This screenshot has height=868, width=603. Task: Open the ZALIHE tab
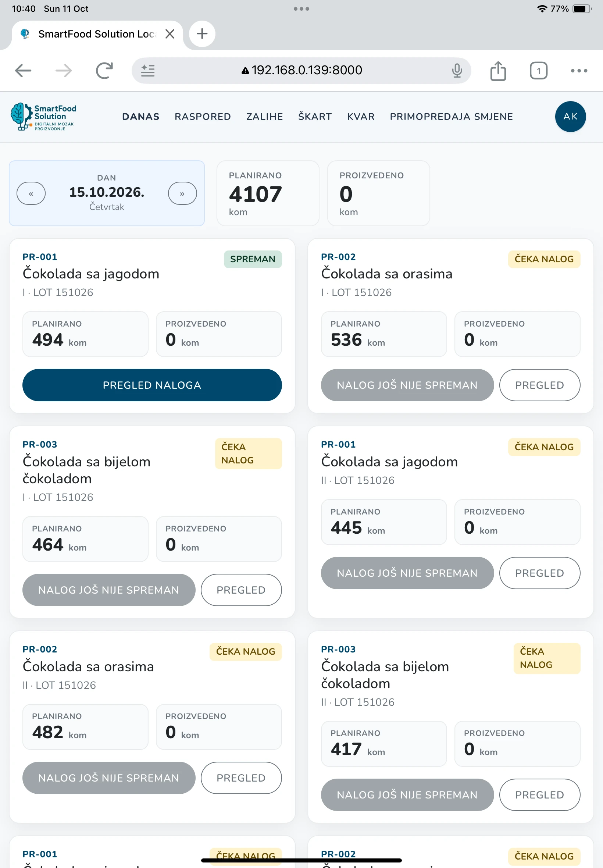point(264,117)
